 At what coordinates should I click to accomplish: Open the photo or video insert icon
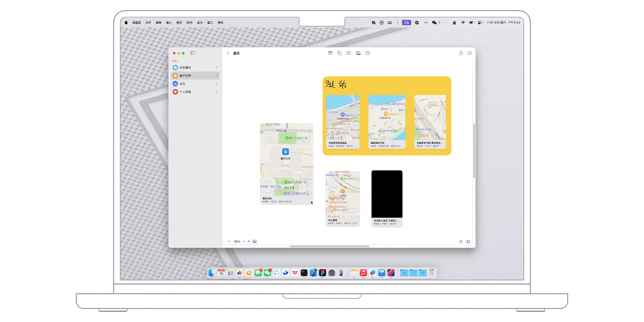tap(358, 53)
